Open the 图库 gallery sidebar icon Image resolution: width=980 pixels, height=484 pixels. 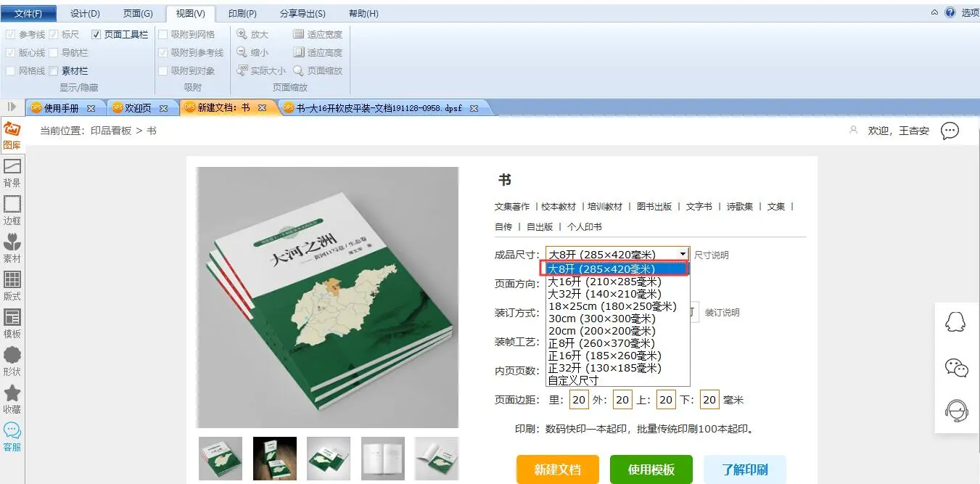pyautogui.click(x=12, y=135)
